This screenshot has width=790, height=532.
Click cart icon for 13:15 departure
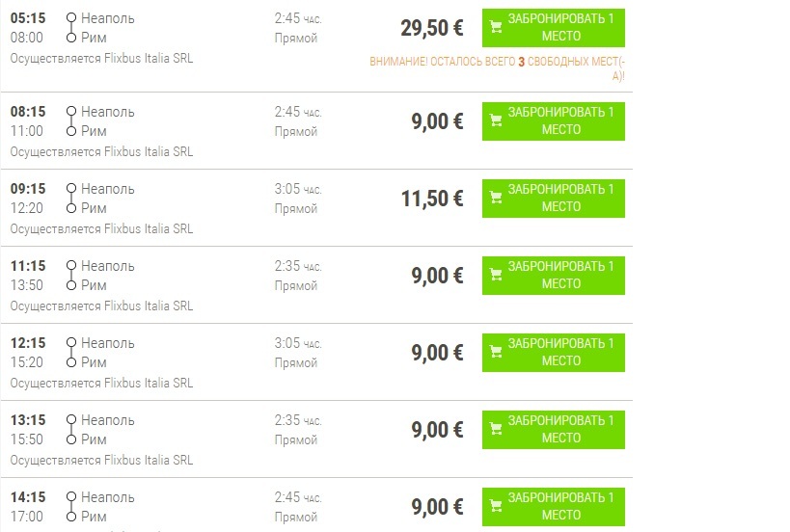pos(496,429)
